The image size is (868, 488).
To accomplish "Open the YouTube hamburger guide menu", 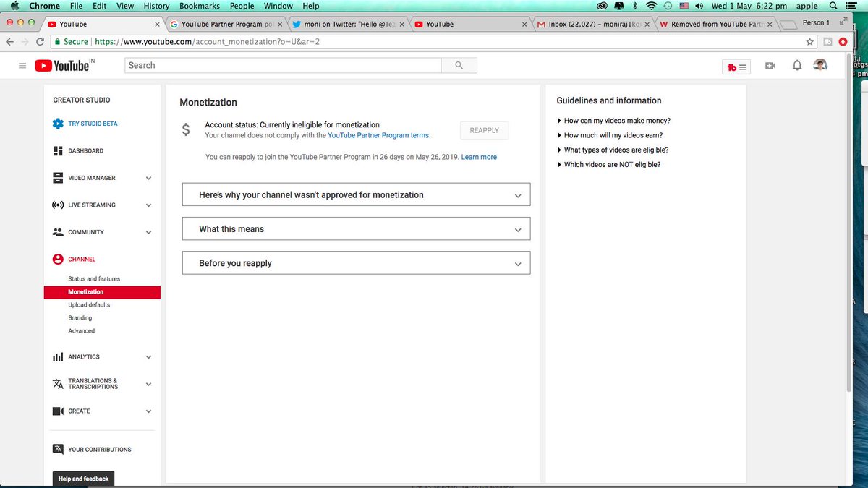I will tap(22, 66).
